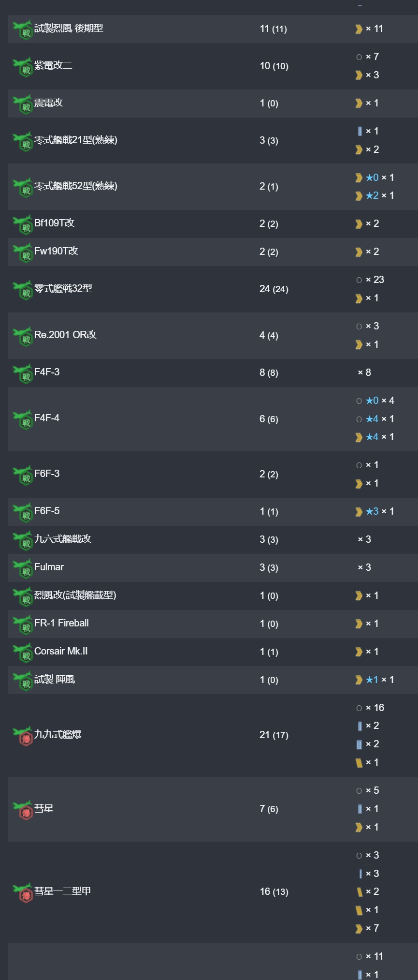Click the blue bar proficiency icon for 零式艦戦21型(熟練)
This screenshot has width=418, height=980.
click(360, 131)
